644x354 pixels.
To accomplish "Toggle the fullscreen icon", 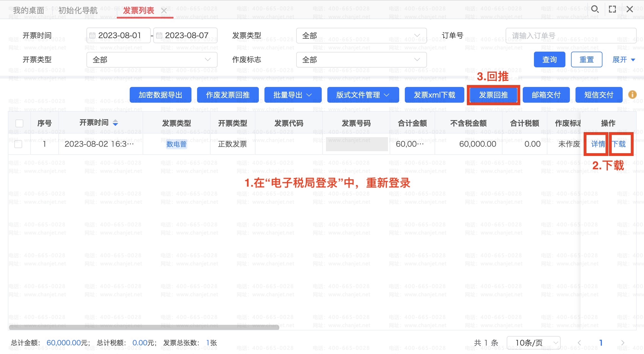I will coord(612,9).
